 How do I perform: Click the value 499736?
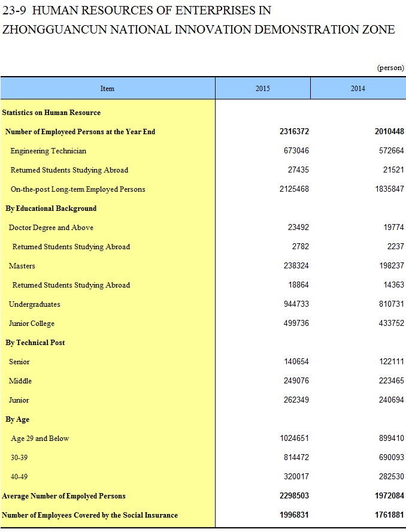296,324
